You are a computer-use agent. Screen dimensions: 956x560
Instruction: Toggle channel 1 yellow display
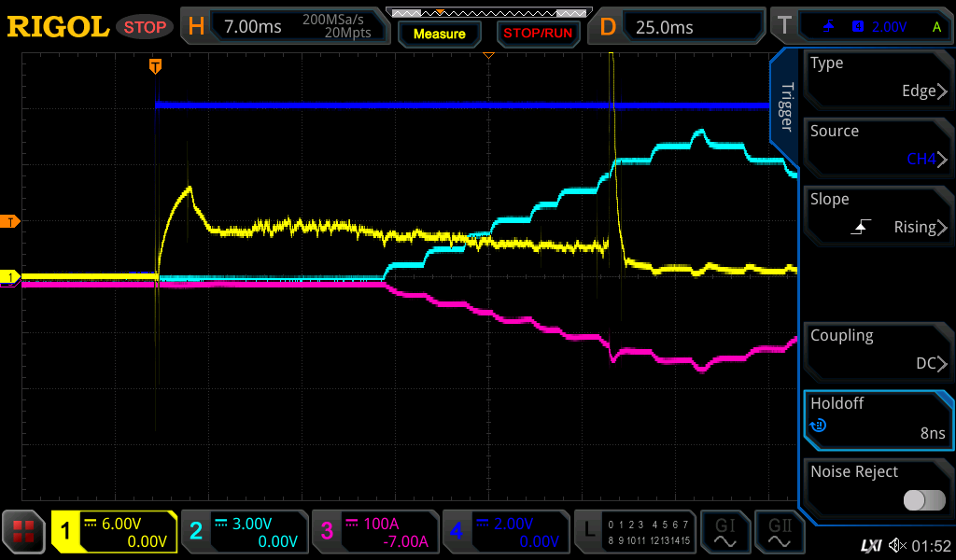(x=114, y=532)
